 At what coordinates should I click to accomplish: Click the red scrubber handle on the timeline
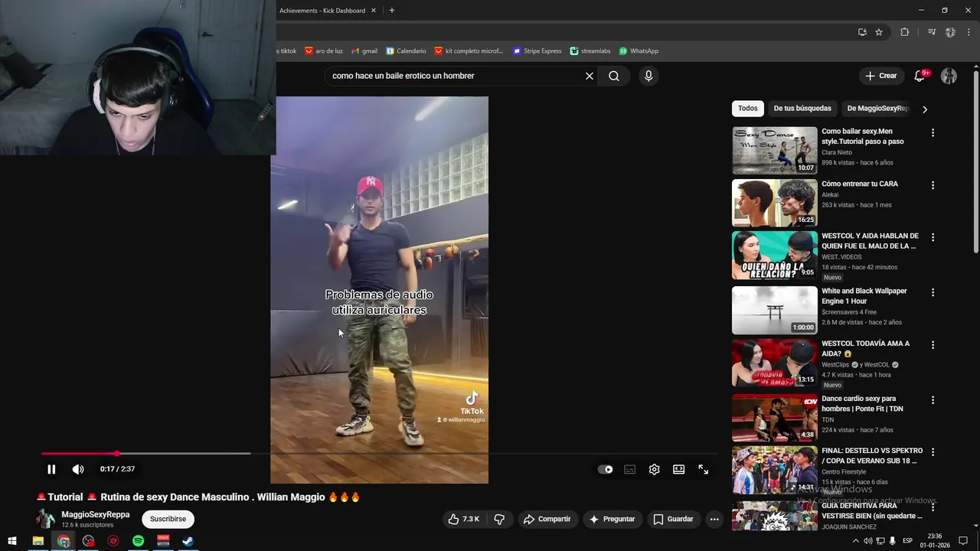coord(116,454)
